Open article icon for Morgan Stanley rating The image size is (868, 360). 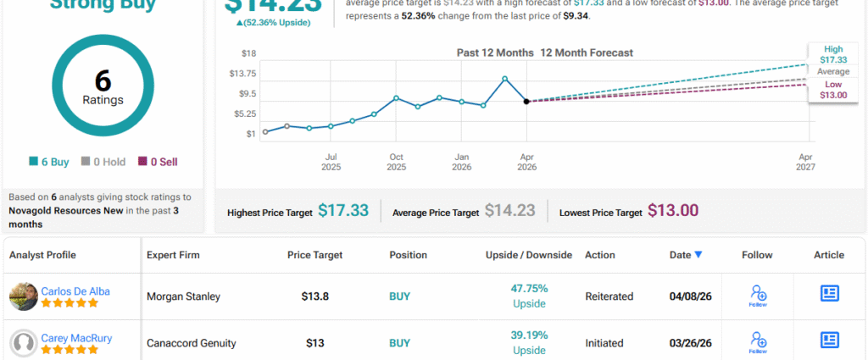pyautogui.click(x=829, y=293)
